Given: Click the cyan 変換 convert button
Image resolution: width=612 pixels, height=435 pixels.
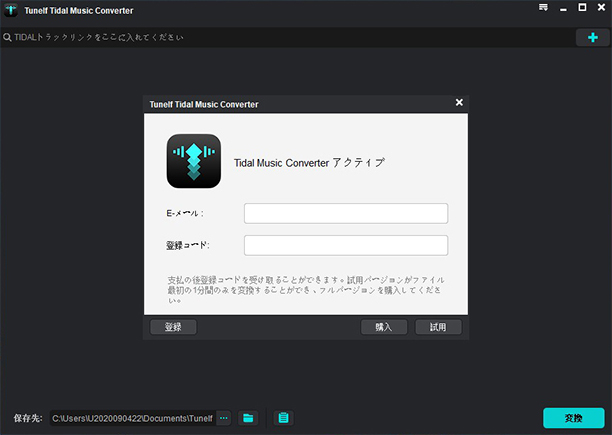Looking at the screenshot, I should 574,418.
